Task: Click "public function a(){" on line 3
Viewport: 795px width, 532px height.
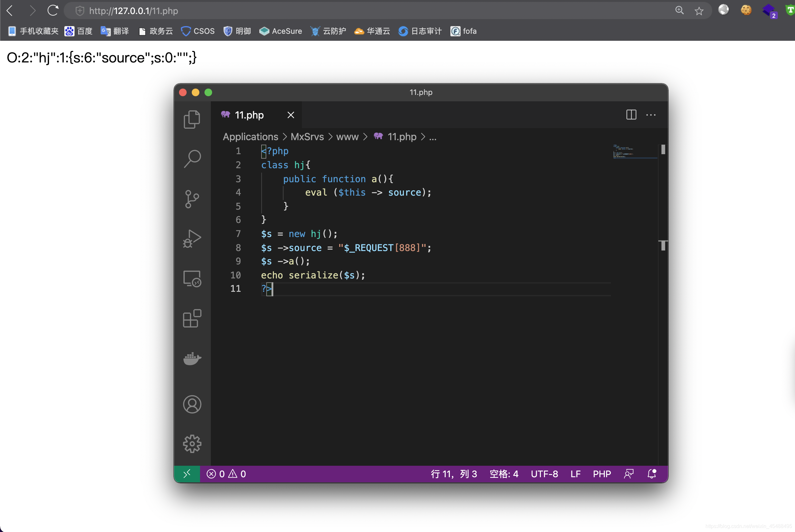Action: 338,179
